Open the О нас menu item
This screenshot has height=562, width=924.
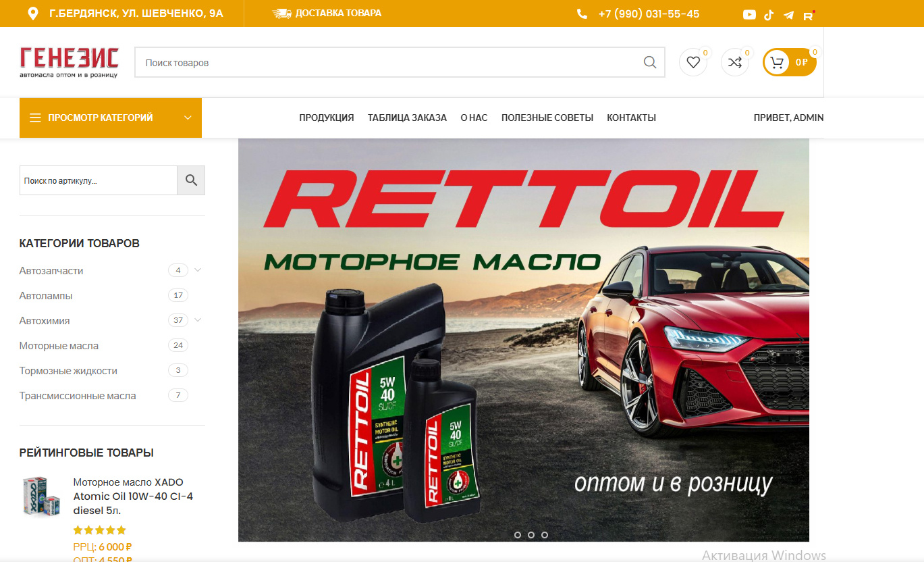pyautogui.click(x=474, y=118)
